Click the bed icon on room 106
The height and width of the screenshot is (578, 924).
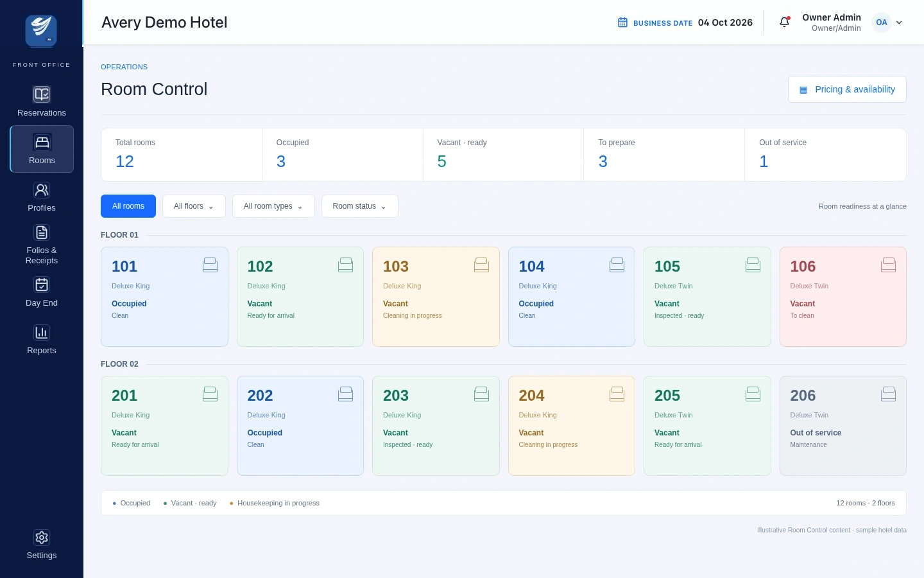coord(888,265)
